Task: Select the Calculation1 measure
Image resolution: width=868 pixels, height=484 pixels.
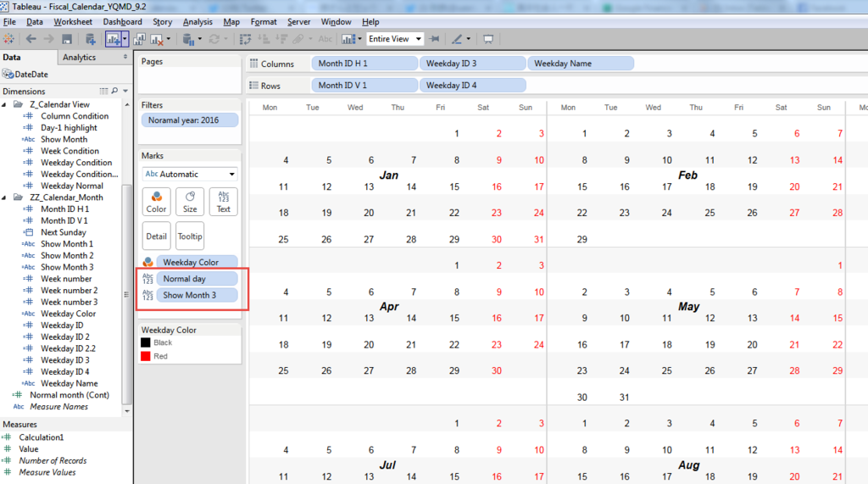Action: coord(41,437)
